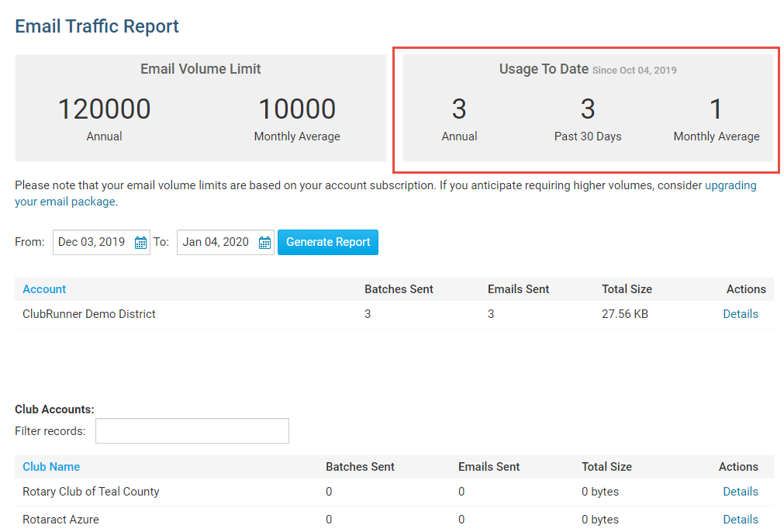The image size is (784, 532).
Task: View Details for Rotary Club of Teal County
Action: click(x=740, y=492)
